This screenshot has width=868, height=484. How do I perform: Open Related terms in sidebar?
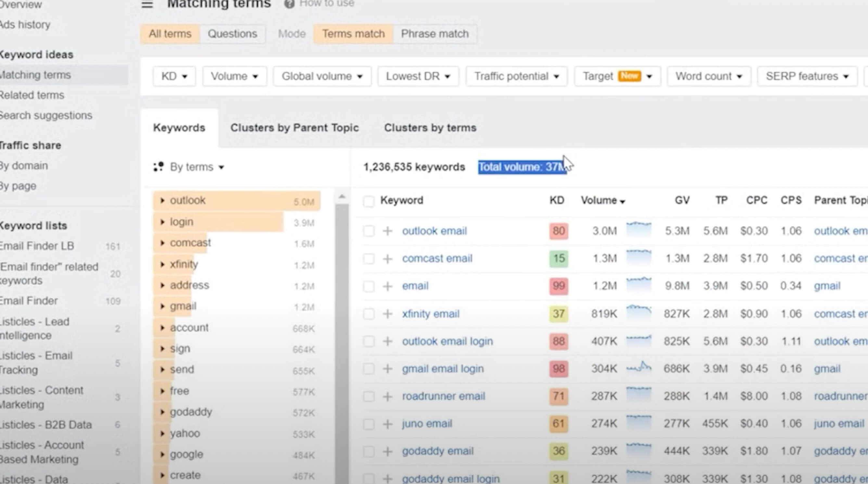32,95
